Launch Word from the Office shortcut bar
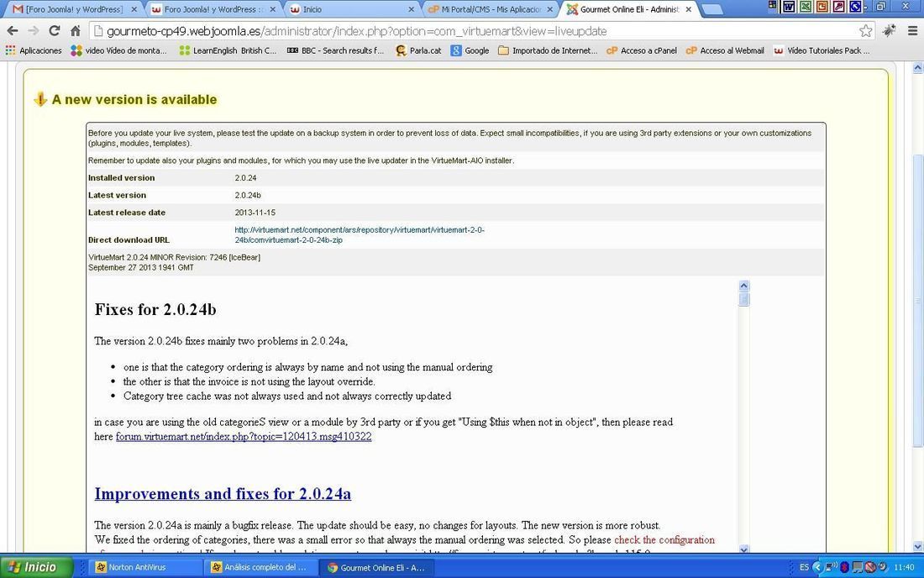This screenshot has height=578, width=924. tap(788, 7)
